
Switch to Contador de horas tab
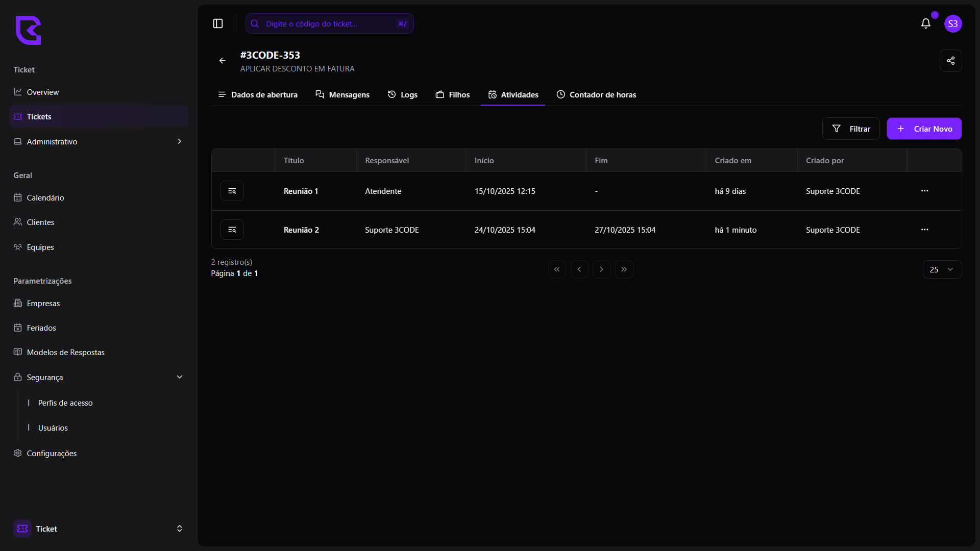[x=596, y=95]
